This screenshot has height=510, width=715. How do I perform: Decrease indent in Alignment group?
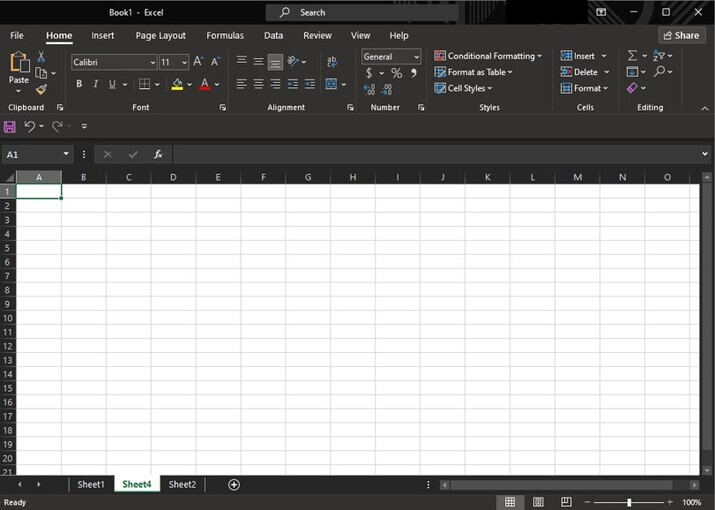[x=292, y=84]
